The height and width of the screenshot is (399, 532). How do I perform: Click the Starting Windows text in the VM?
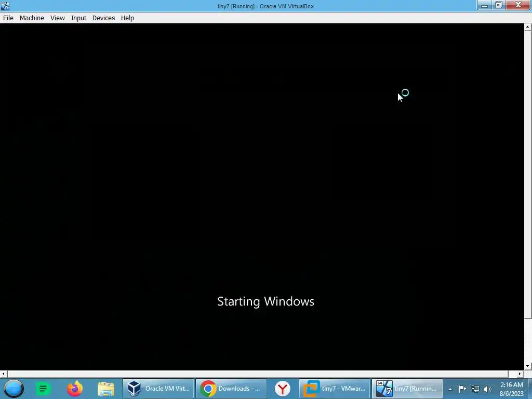point(265,302)
